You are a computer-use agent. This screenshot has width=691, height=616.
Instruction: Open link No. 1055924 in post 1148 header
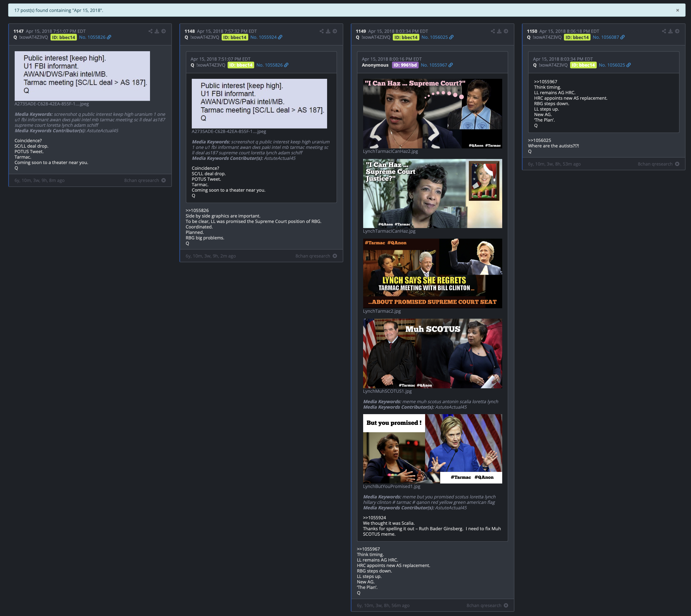263,37
